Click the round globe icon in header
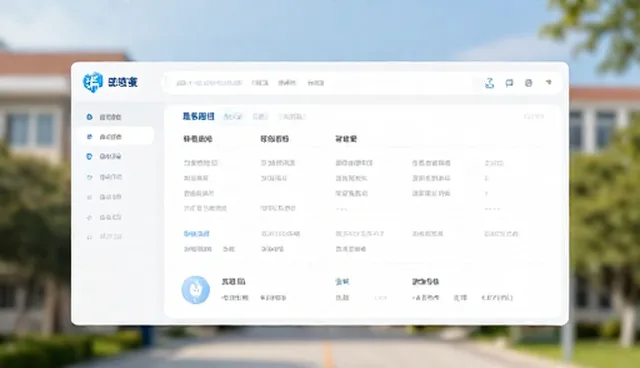This screenshot has width=640, height=368. [x=528, y=83]
